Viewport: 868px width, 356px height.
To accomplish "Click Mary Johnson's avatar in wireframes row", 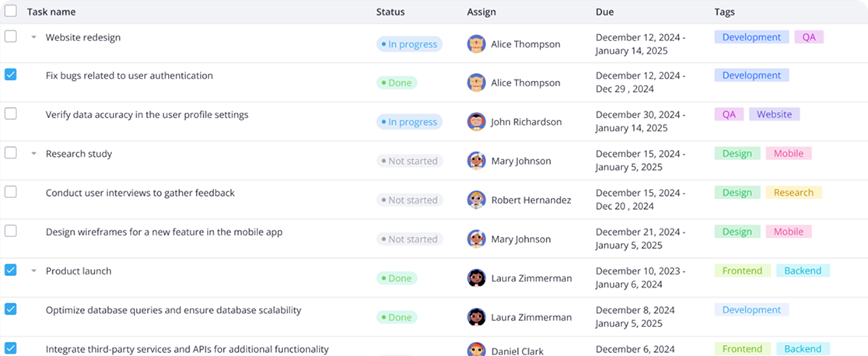I will pyautogui.click(x=476, y=239).
